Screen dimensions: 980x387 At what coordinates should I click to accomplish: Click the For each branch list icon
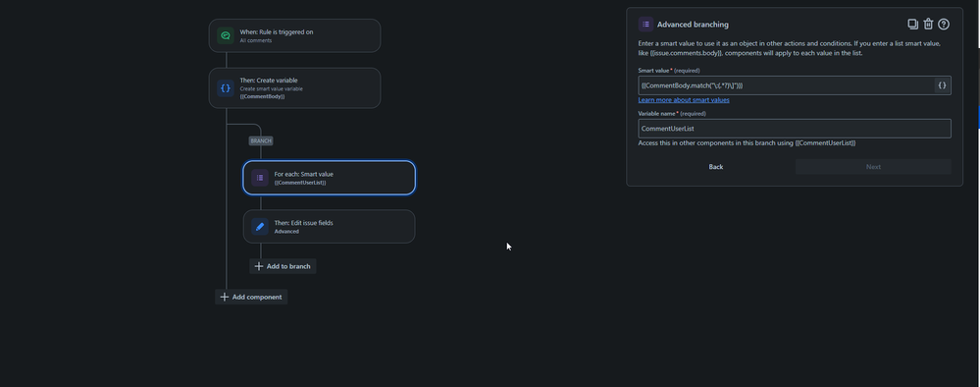(x=260, y=178)
